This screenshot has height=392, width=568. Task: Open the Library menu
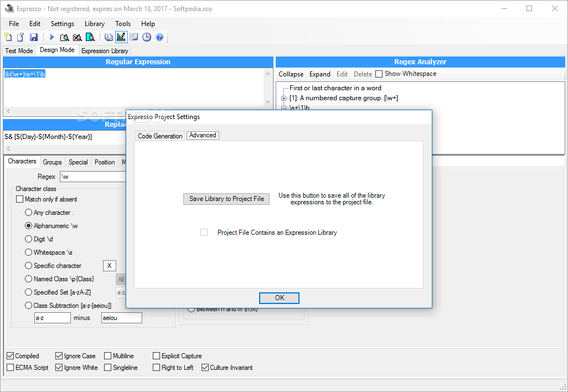pos(95,24)
